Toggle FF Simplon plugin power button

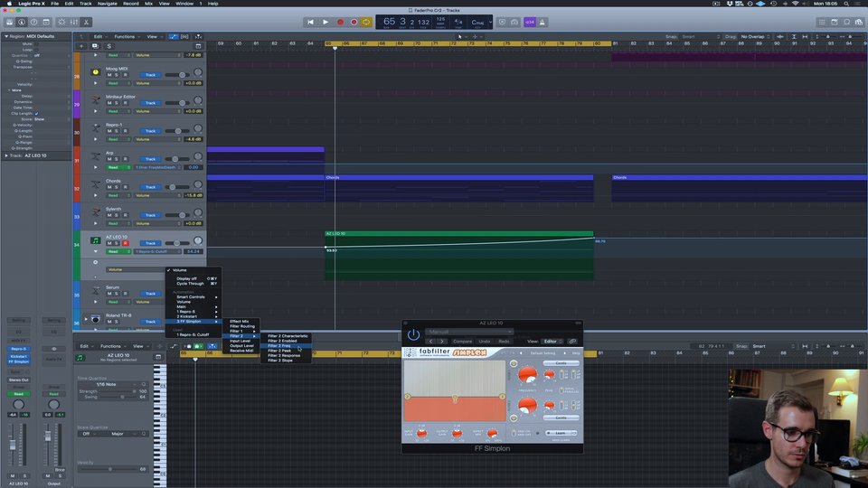point(413,334)
